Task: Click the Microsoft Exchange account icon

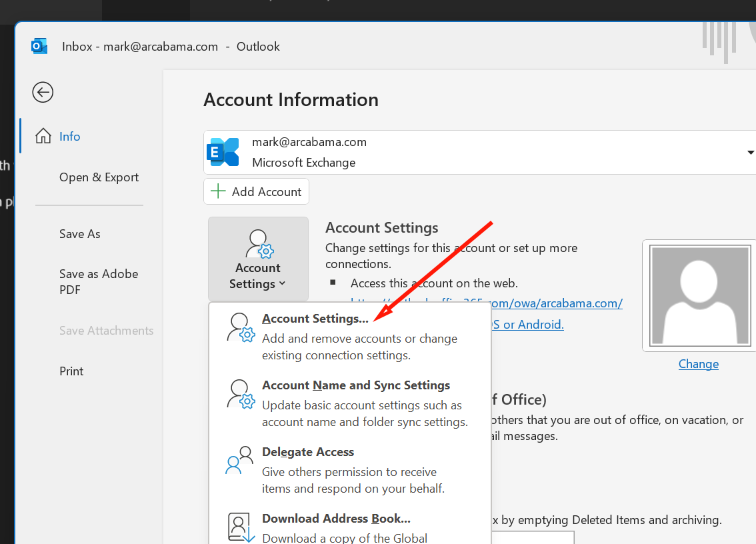Action: point(223,152)
